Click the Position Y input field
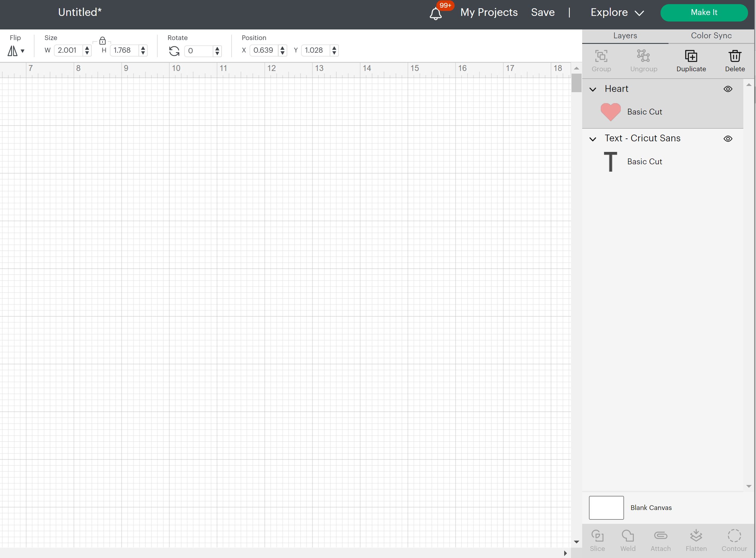This screenshot has width=756, height=558. coord(316,50)
